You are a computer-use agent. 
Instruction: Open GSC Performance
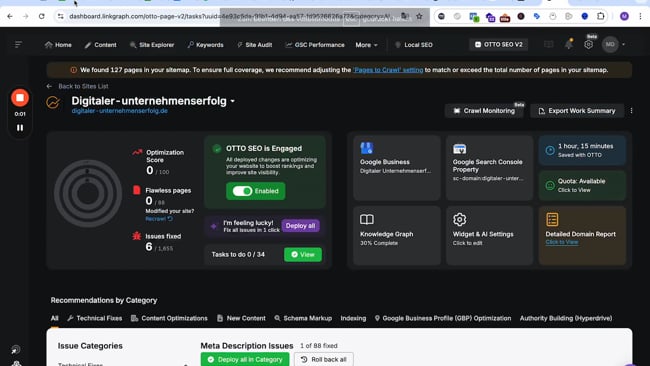click(x=315, y=45)
